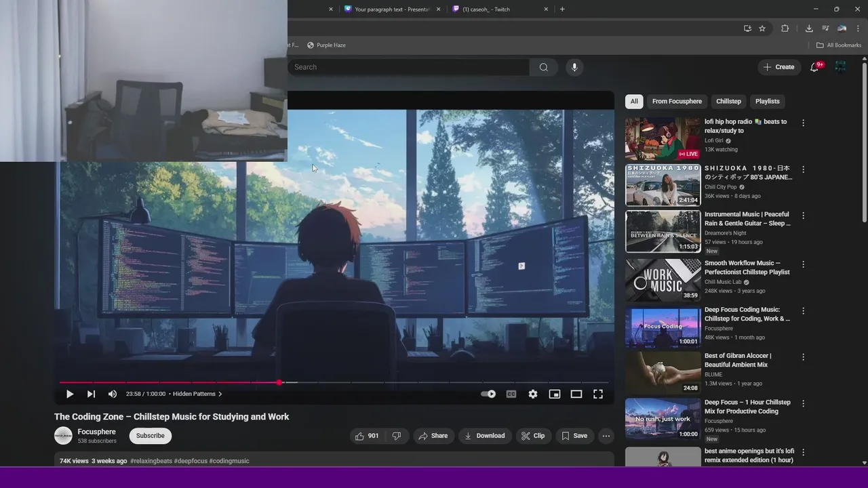Select the Playlists chip
This screenshot has height=488, width=868.
coord(768,101)
